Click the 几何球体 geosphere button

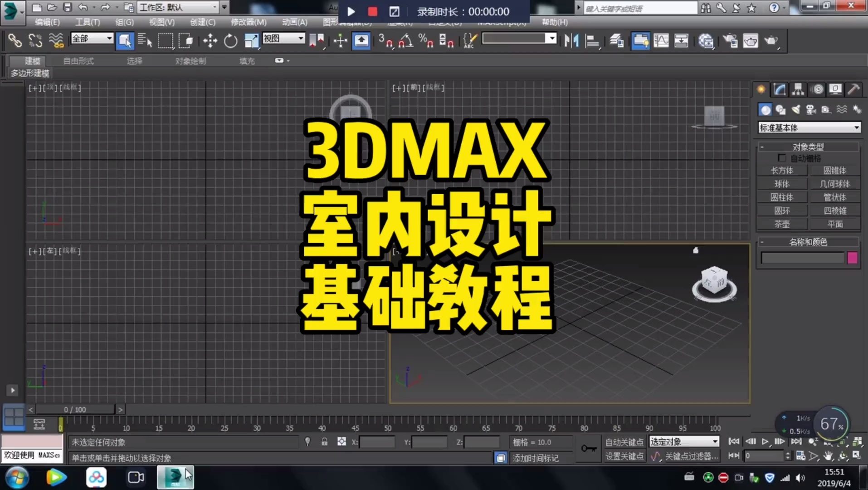(835, 184)
